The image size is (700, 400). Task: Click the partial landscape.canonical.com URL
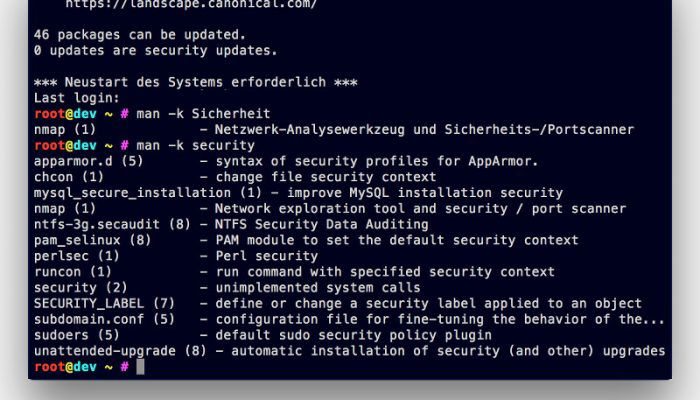click(191, 4)
